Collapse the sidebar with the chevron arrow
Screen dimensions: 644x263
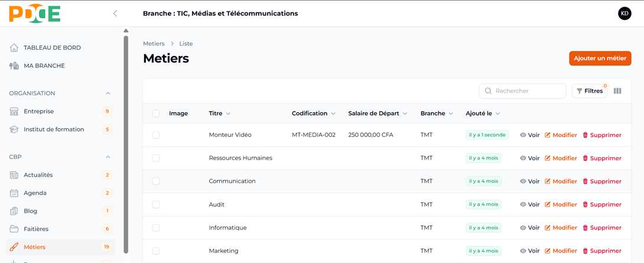[115, 14]
